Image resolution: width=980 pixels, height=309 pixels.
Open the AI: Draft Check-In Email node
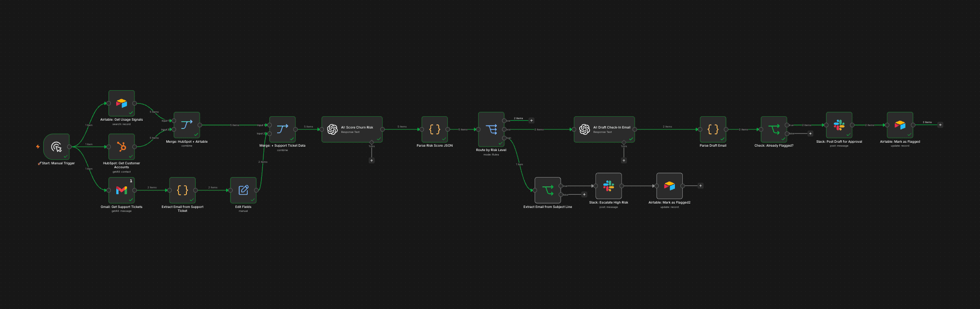(x=604, y=129)
